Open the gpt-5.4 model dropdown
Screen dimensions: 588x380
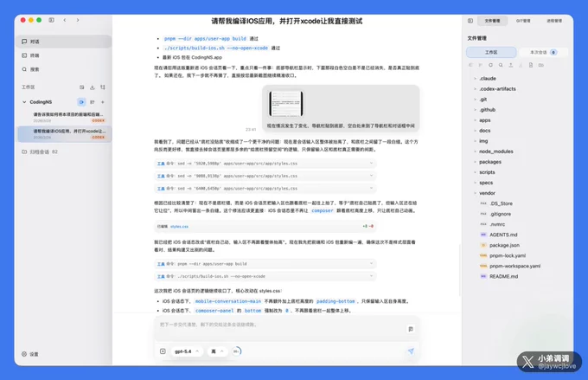pyautogui.click(x=187, y=351)
